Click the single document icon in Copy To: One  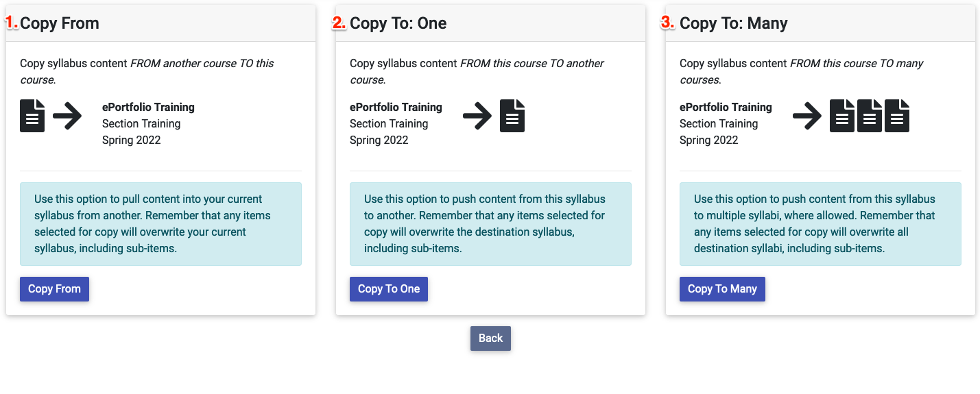pos(512,116)
